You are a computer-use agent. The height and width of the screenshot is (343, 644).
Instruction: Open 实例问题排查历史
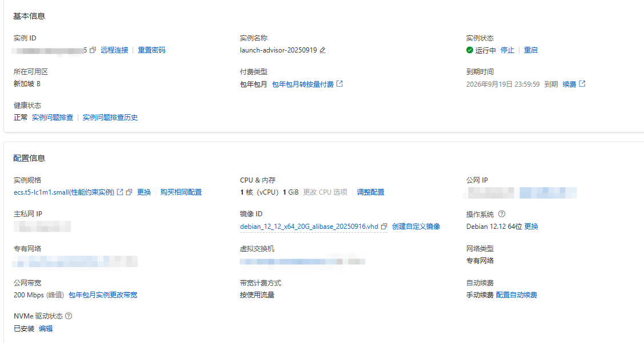(x=110, y=118)
